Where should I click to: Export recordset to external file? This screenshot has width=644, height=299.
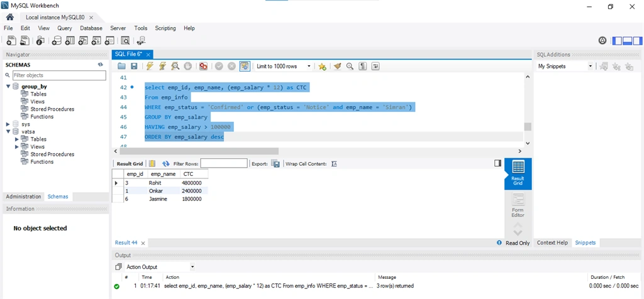click(x=275, y=164)
